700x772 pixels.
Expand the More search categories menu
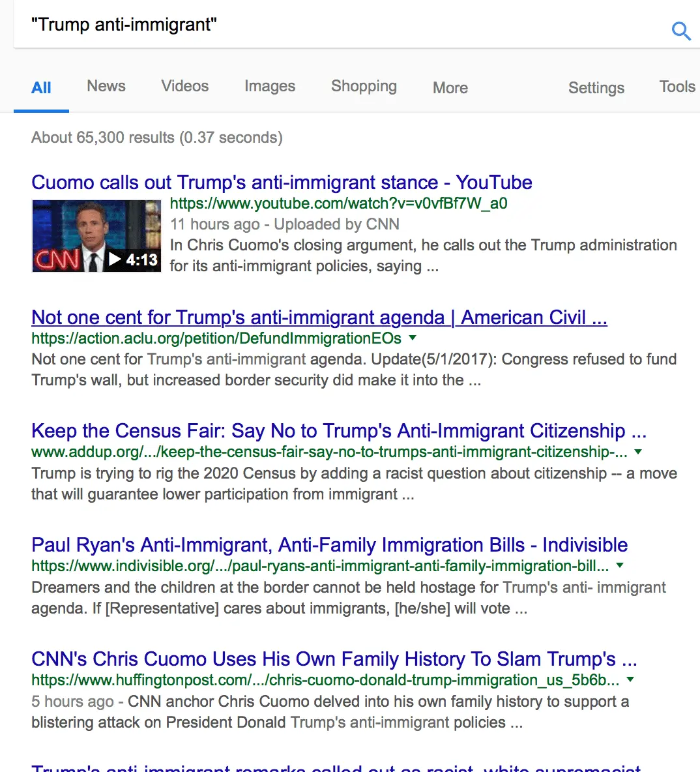coord(450,88)
